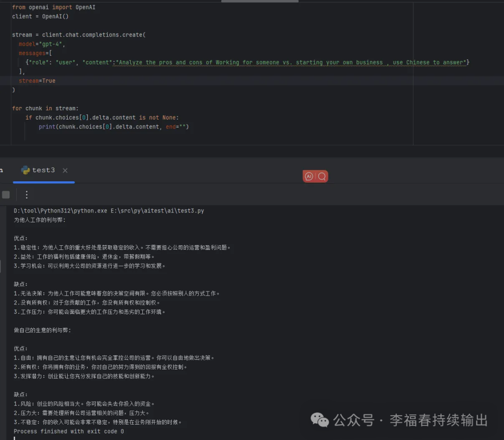Viewport: 504px width, 440px height.
Task: Click the print(chunk.choices[0].delta.content, end="") line
Action: (114, 127)
